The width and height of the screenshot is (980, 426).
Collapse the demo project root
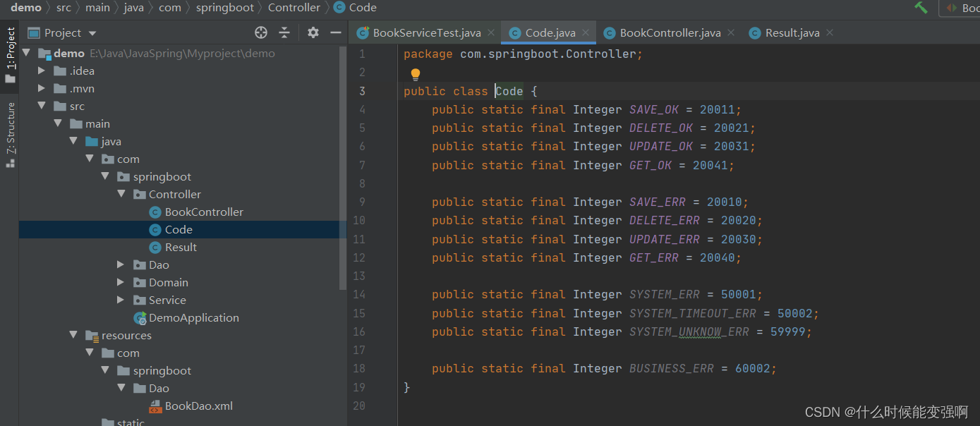[x=26, y=53]
